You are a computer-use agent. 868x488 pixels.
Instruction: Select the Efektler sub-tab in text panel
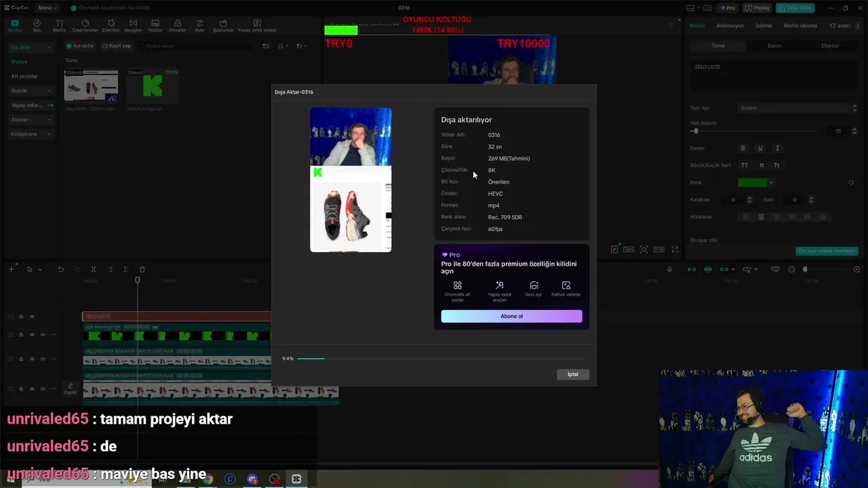click(830, 45)
